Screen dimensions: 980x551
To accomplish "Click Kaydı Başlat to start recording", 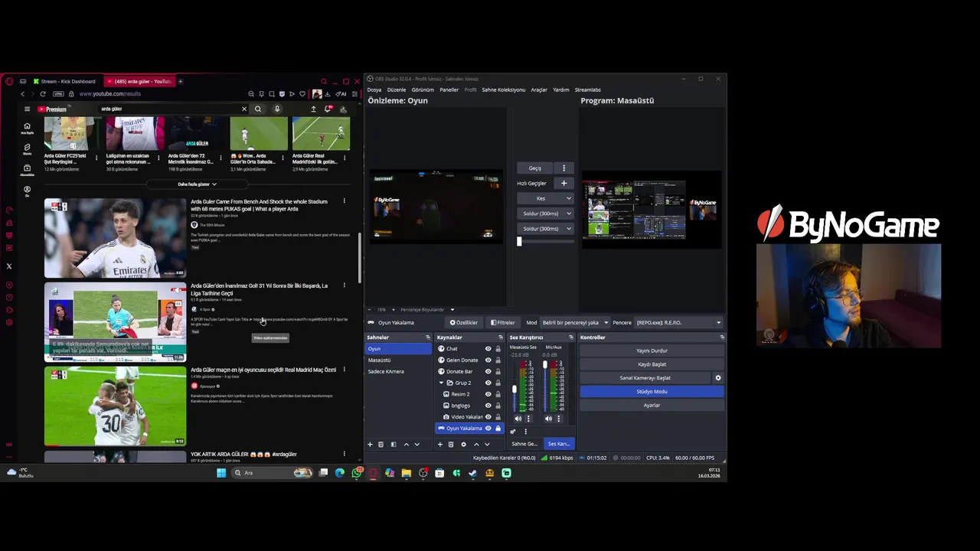I will point(652,364).
